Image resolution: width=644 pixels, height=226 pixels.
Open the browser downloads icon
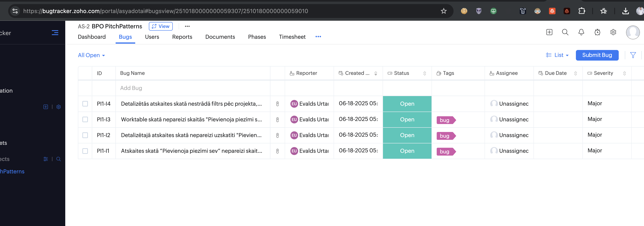click(x=625, y=11)
